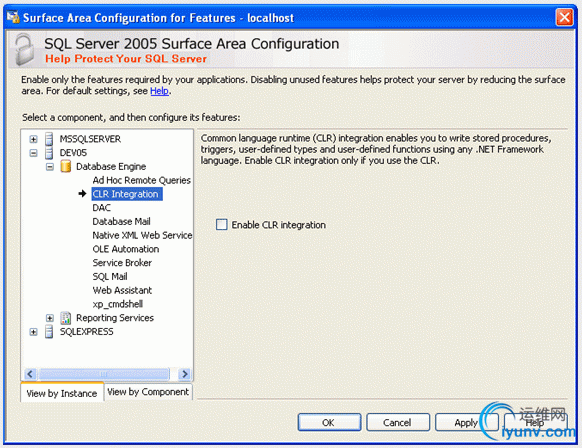Click the title bar application icon

click(x=13, y=17)
